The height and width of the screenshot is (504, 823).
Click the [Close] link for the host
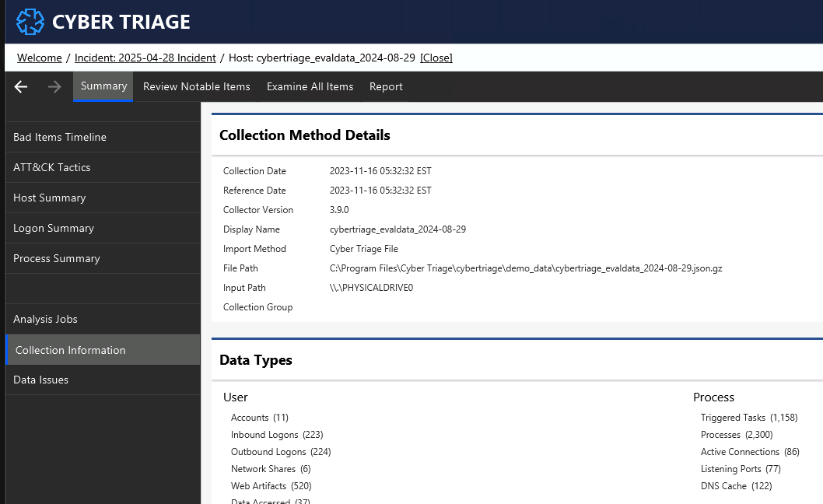click(436, 58)
